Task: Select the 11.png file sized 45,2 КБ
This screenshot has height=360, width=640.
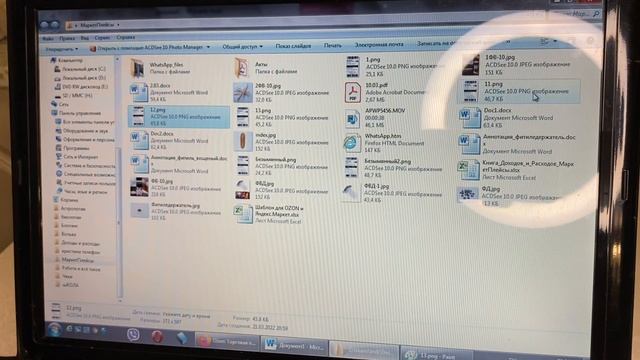Action: pos(243,117)
